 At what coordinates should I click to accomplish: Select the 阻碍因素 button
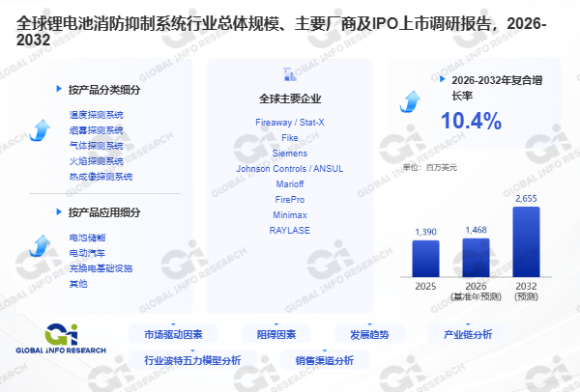275,334
